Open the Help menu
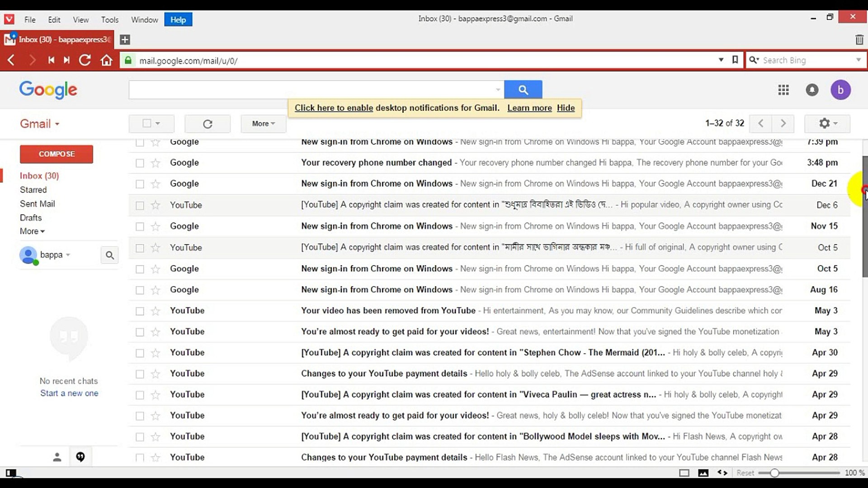The image size is (868, 488). click(178, 19)
